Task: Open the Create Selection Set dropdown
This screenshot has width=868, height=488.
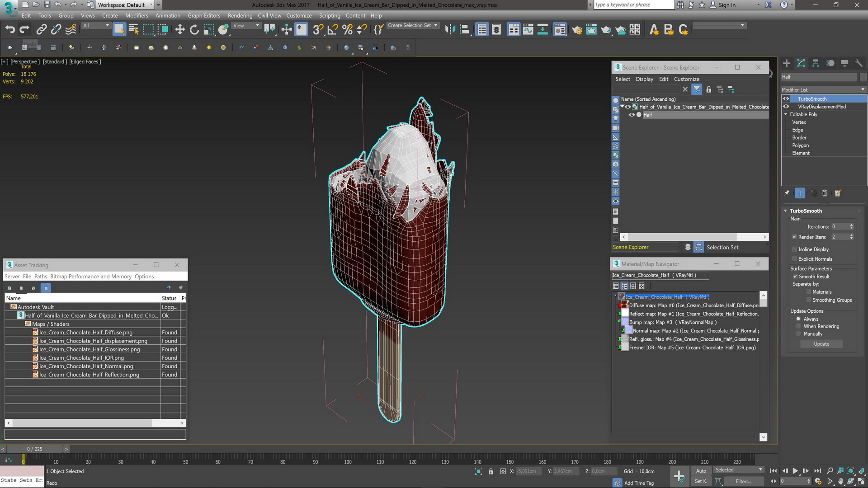Action: 413,25
